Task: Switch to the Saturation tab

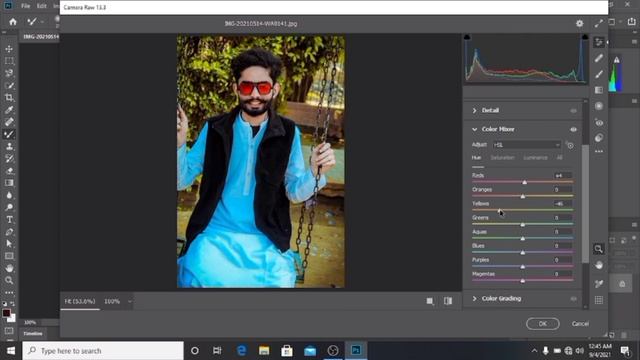Action: [502, 158]
